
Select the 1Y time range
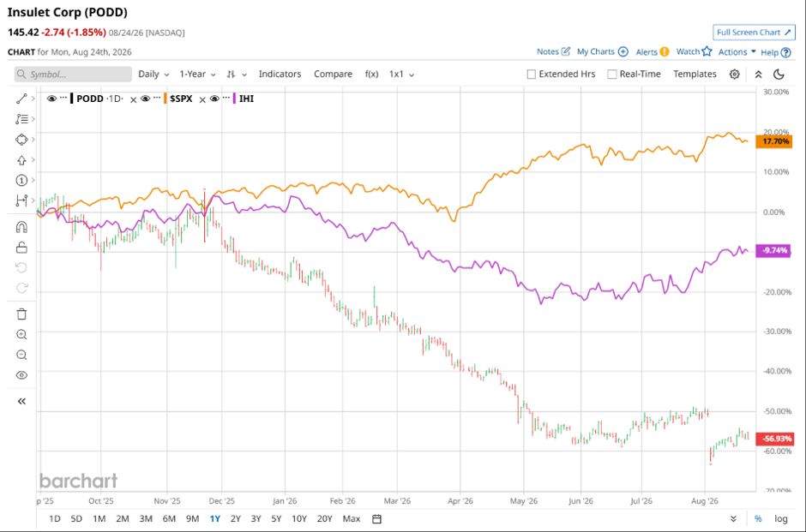coord(215,518)
